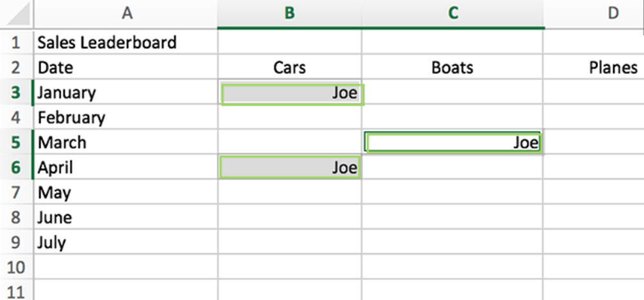
Task: Select row 1 header
Action: (x=16, y=43)
